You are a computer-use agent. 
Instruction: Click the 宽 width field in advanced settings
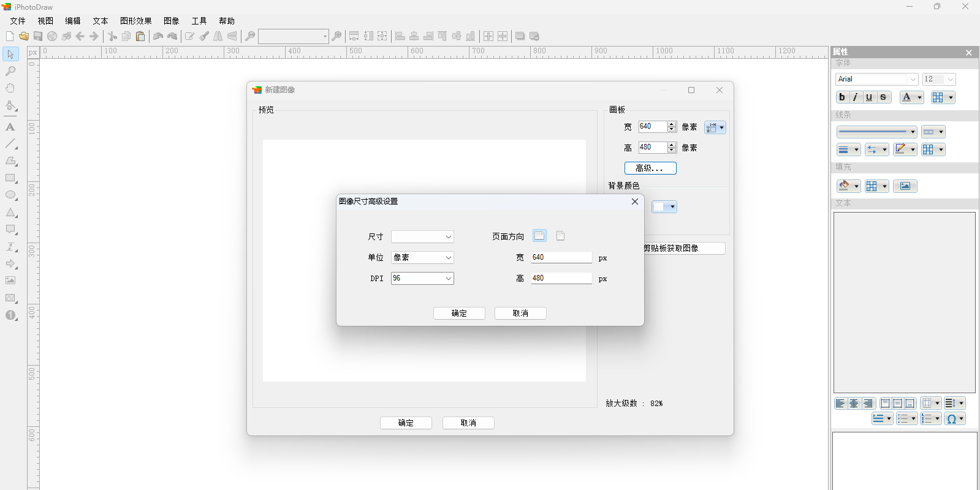click(561, 258)
